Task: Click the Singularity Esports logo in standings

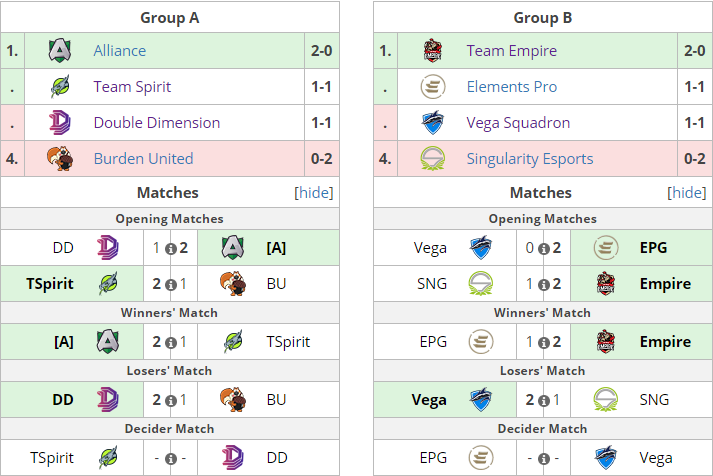Action: click(x=432, y=159)
